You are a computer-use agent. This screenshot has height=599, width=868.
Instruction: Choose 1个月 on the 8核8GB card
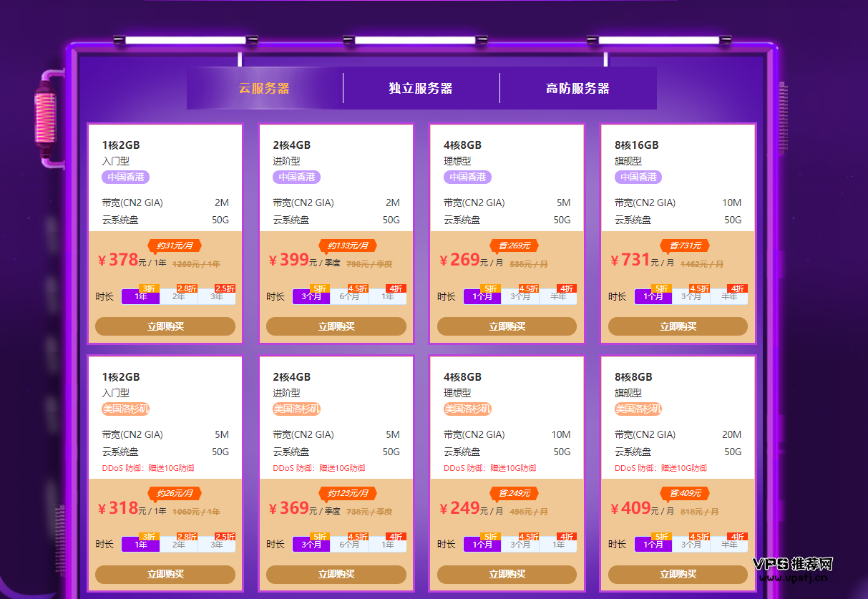pyautogui.click(x=653, y=545)
